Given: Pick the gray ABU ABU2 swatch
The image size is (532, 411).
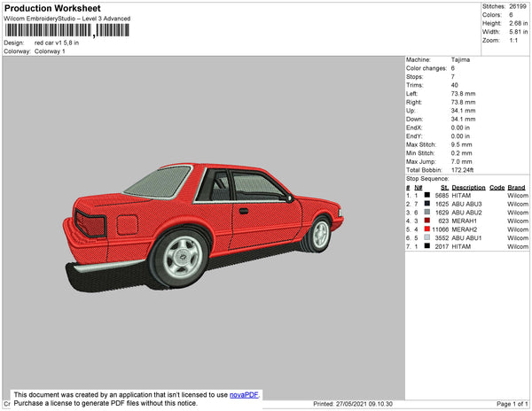Looking at the screenshot, I should pos(427,213).
